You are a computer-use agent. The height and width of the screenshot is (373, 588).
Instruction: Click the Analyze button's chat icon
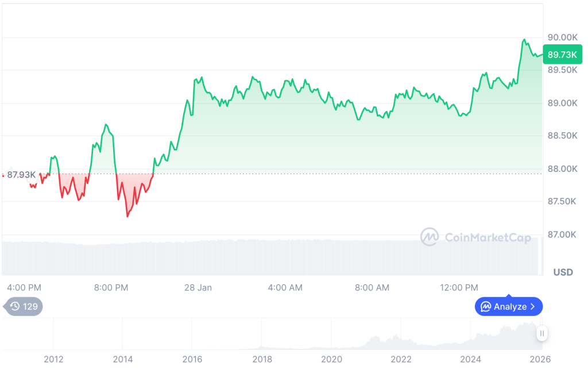[486, 306]
